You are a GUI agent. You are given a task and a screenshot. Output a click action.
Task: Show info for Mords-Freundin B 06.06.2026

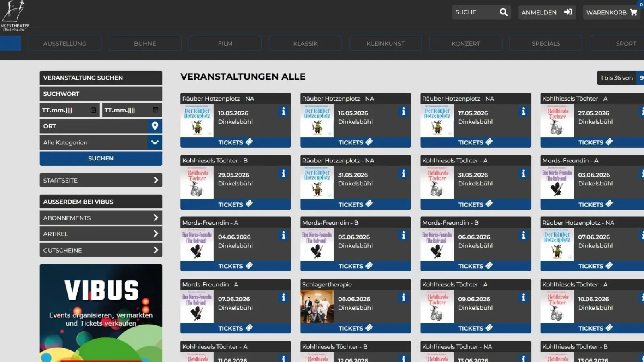pyautogui.click(x=523, y=235)
